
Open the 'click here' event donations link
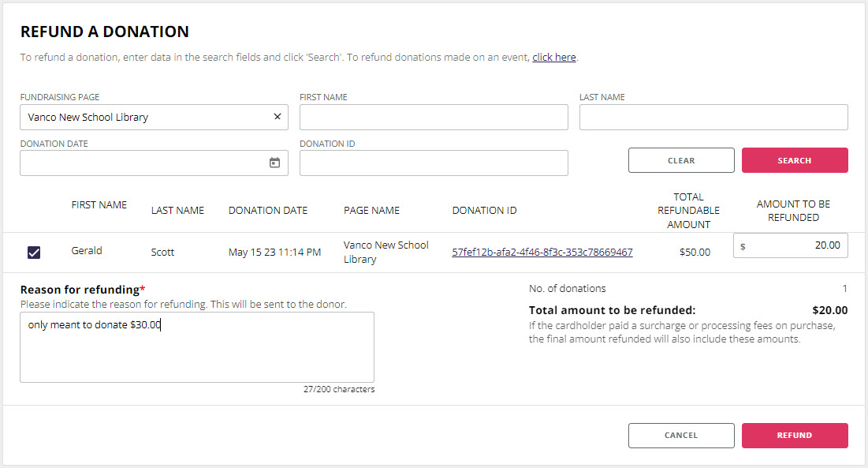pos(553,57)
